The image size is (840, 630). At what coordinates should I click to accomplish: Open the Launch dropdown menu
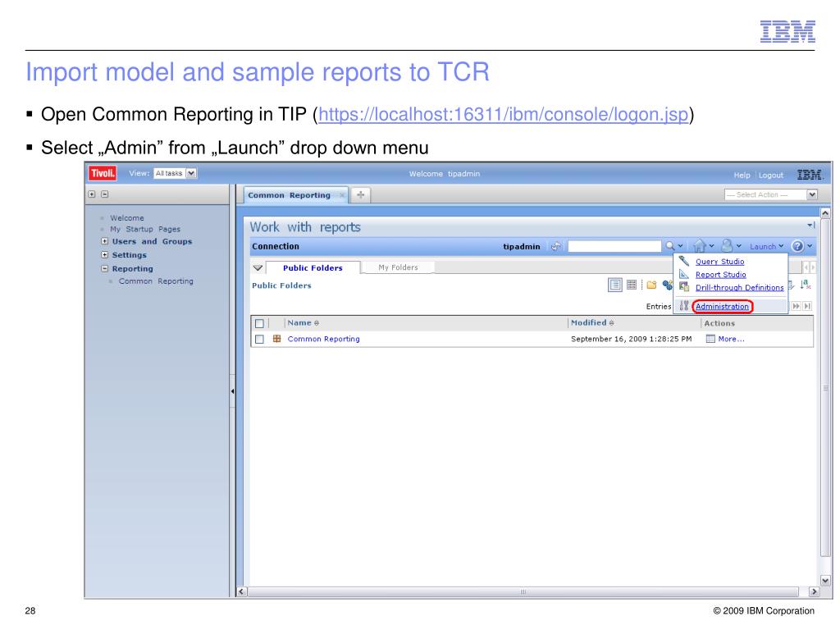pyautogui.click(x=767, y=246)
